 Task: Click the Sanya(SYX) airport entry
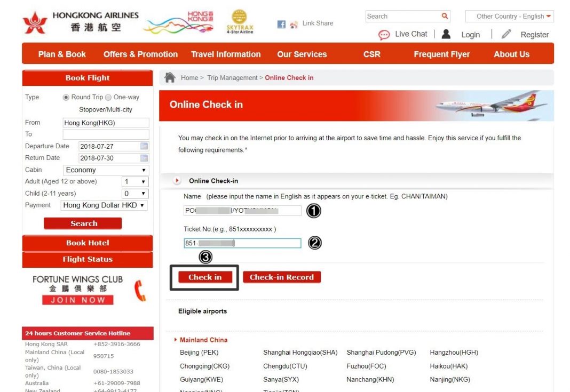(x=281, y=380)
